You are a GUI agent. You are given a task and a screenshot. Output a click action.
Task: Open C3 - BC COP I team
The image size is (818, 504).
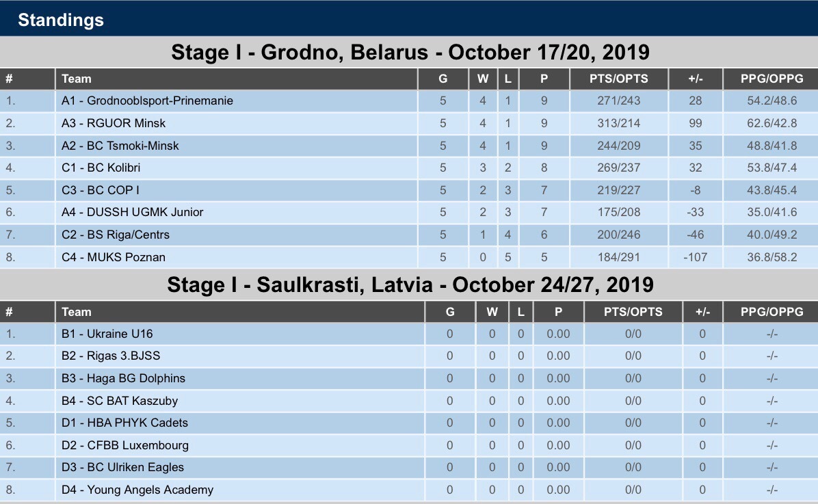tap(100, 190)
